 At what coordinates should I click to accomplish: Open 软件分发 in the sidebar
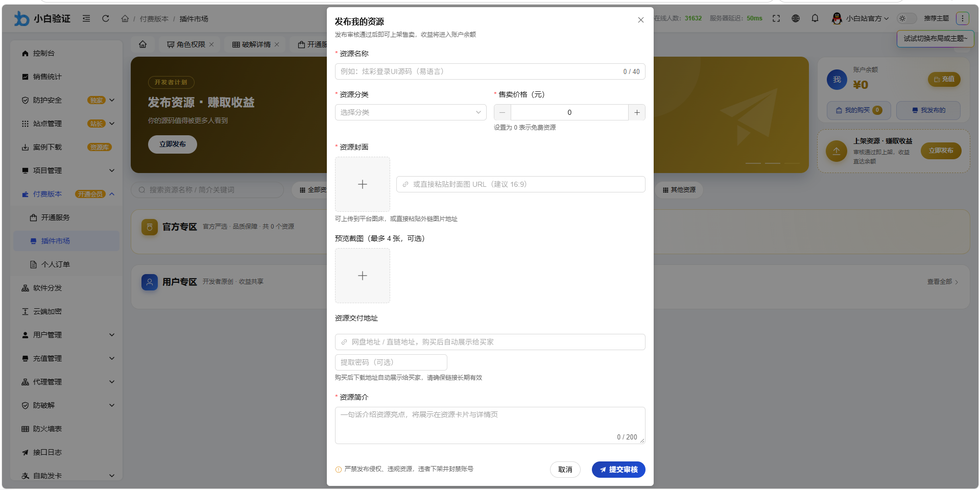(x=66, y=288)
